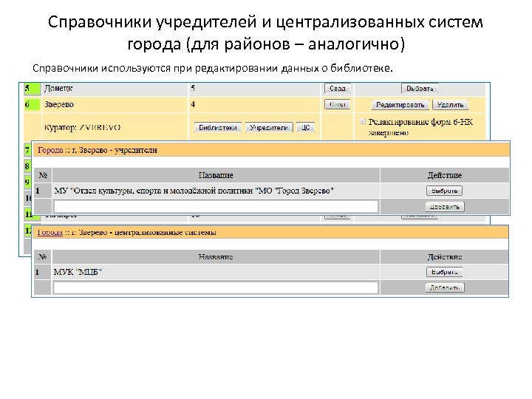Click Добавить in the учредители panel
This screenshot has height=399, width=532.
pyautogui.click(x=445, y=207)
